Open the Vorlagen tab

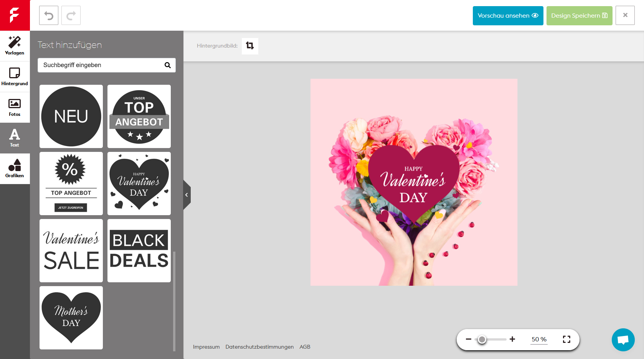click(x=15, y=46)
